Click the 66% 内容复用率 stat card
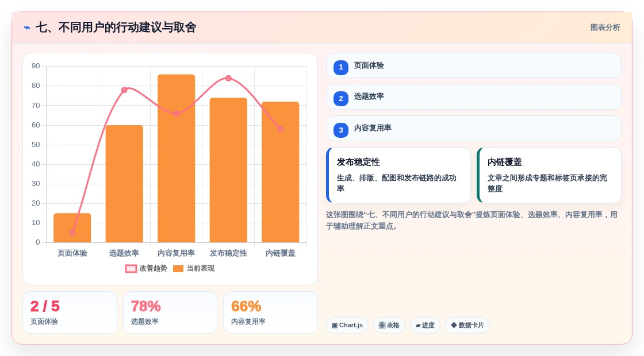 coord(271,312)
